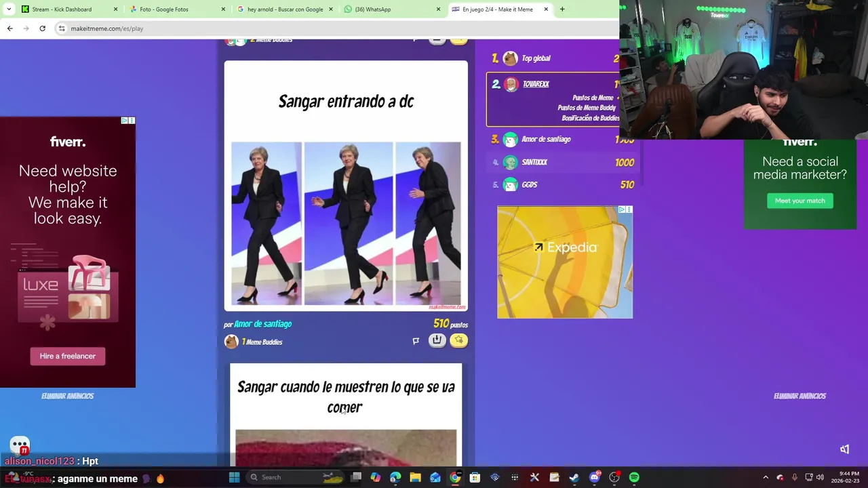Open volume control in system tray

click(x=820, y=477)
